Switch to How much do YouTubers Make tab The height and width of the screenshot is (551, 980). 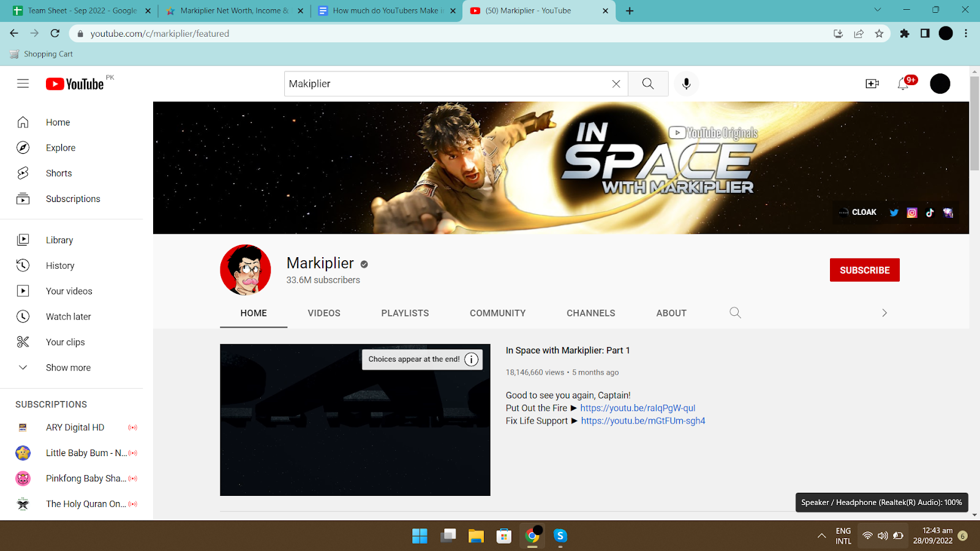tap(386, 10)
